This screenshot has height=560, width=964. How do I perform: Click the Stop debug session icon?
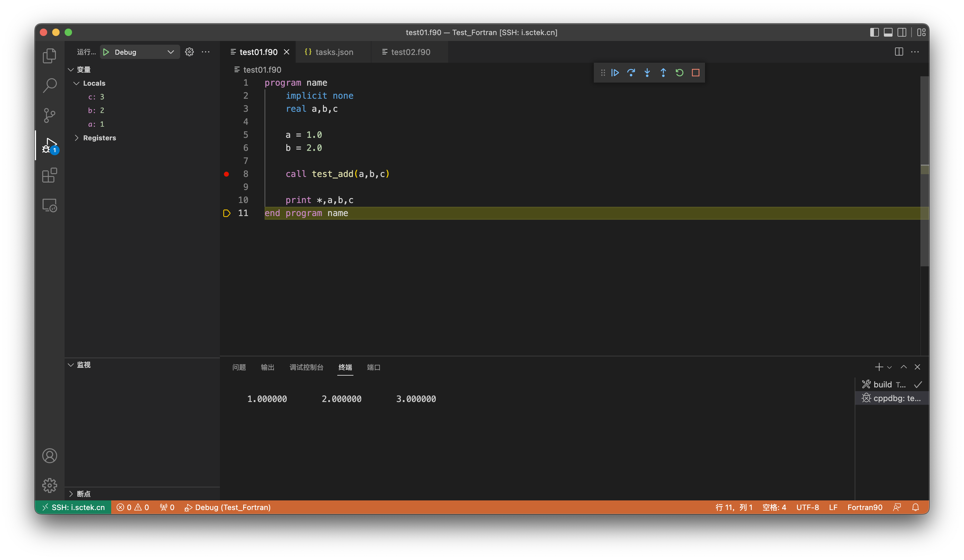(x=696, y=72)
